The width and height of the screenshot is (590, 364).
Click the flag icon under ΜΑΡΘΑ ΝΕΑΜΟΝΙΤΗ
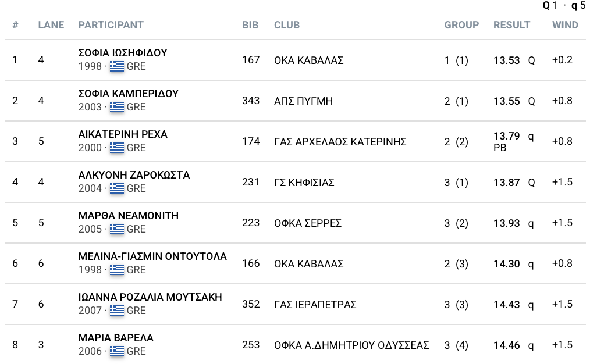click(117, 229)
